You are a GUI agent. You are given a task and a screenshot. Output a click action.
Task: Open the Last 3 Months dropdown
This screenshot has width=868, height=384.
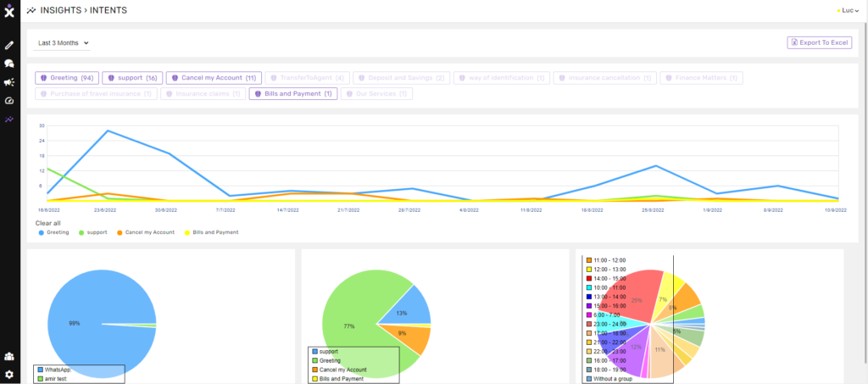(x=61, y=43)
